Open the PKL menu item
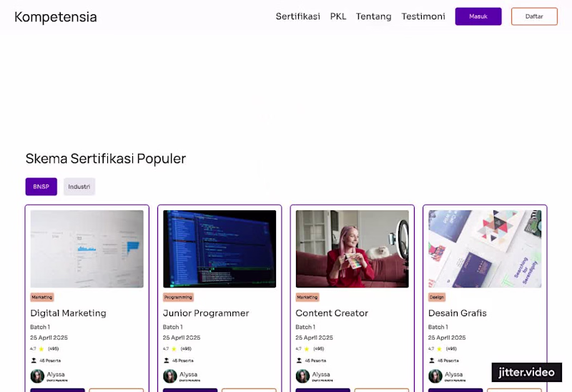Viewport: 572px width, 392px height. click(337, 16)
